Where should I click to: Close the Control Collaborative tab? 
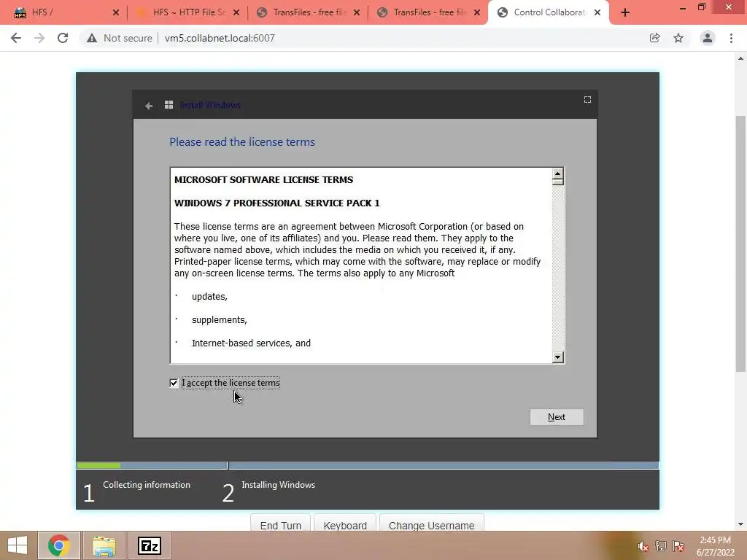click(x=597, y=13)
